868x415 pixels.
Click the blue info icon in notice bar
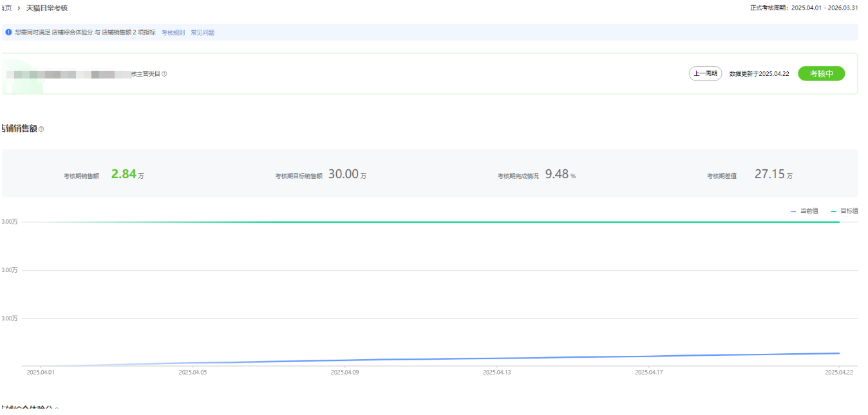click(x=8, y=32)
